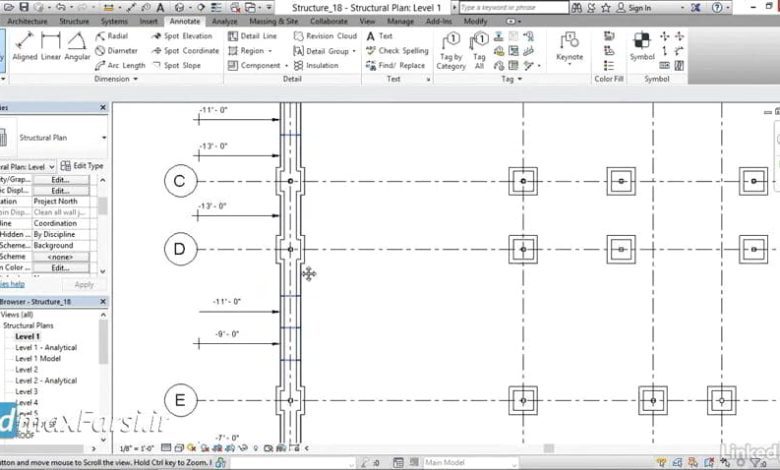Click the Edit Type button
Screen dimensions: 780x470
click(x=82, y=166)
